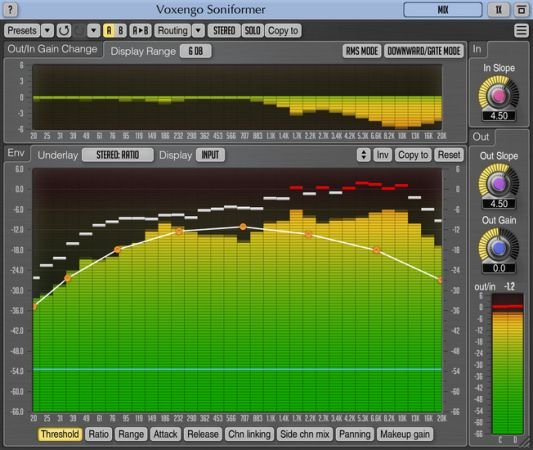
Task: Click the envelope up/down stepper arrows
Action: click(x=364, y=155)
